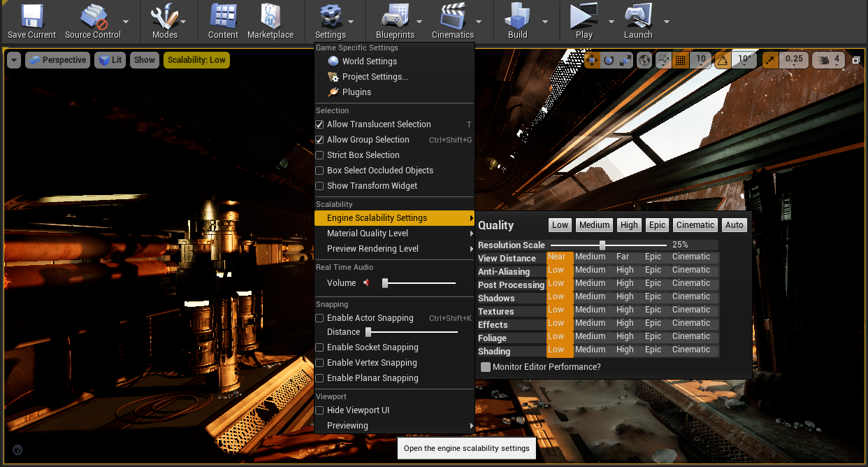
Task: Click the Resolution Scale slider handle
Action: [602, 245]
